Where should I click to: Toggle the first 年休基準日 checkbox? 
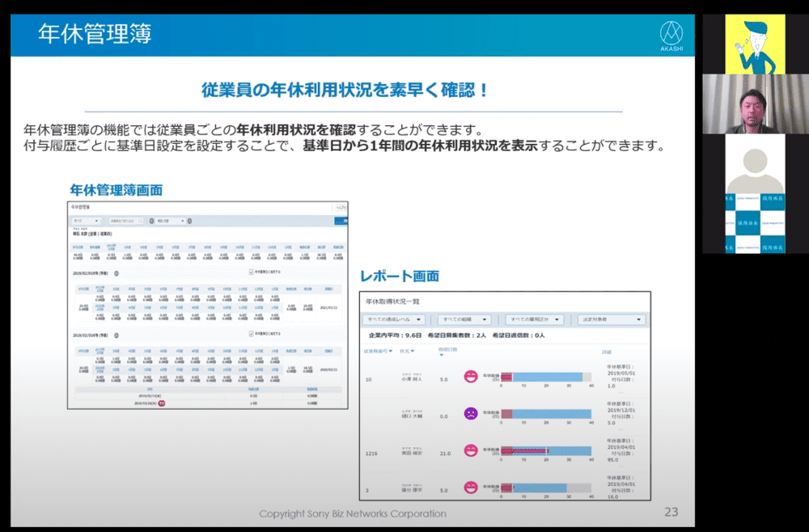[252, 273]
